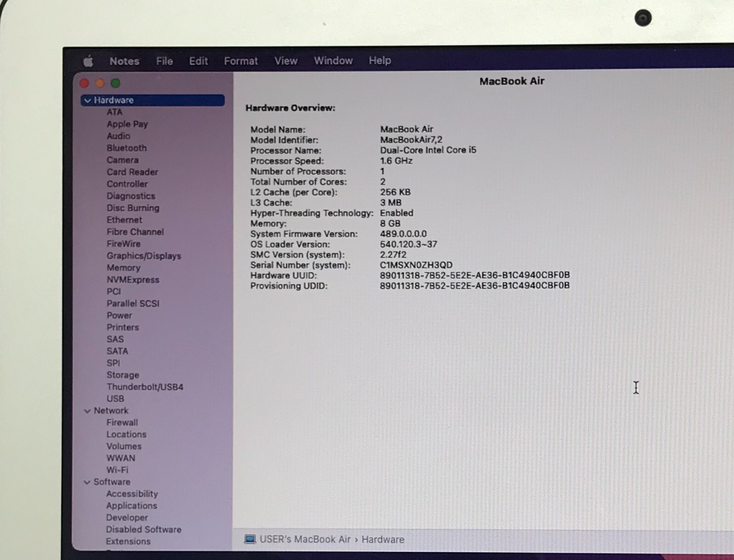This screenshot has height=560, width=734.
Task: Open the Window menu
Action: [333, 61]
